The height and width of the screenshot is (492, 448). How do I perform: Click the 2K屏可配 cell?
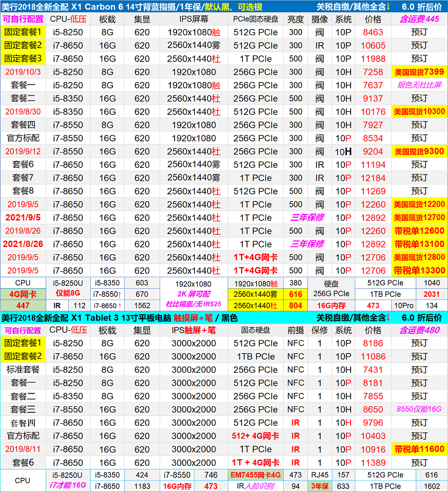pyautogui.click(x=194, y=294)
